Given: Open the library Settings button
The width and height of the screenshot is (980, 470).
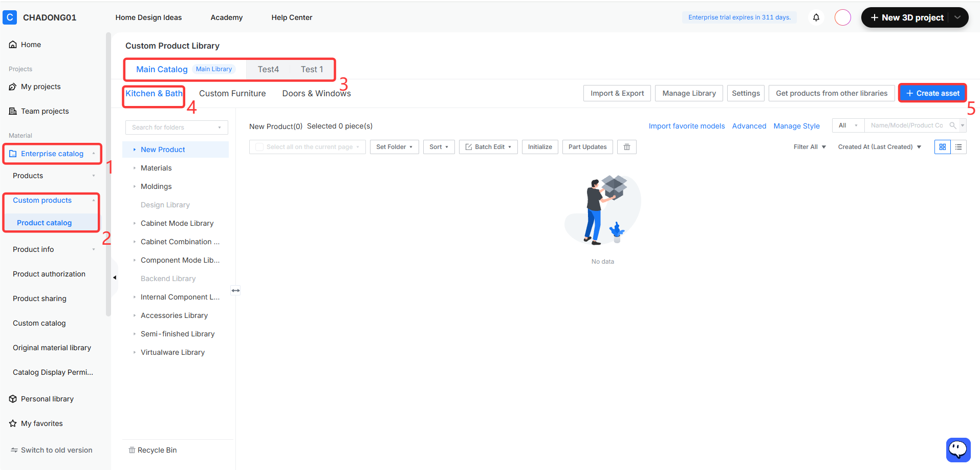Looking at the screenshot, I should click(746, 93).
